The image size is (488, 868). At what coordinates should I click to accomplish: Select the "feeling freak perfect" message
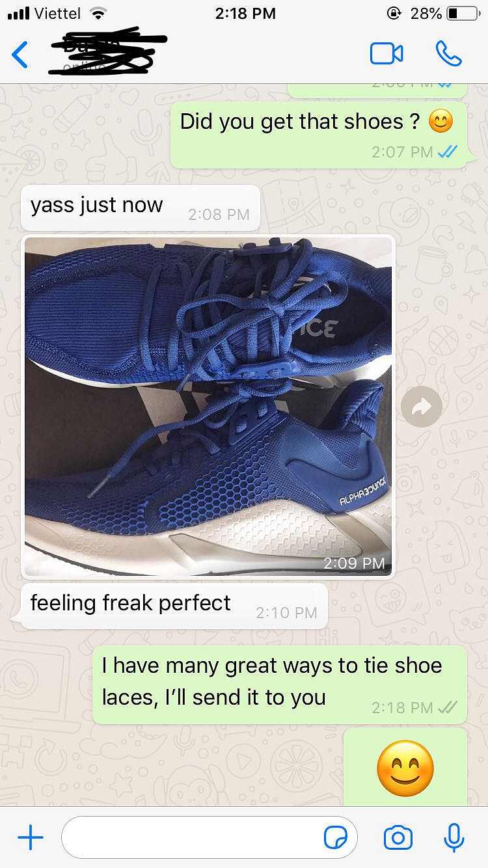pos(174,606)
